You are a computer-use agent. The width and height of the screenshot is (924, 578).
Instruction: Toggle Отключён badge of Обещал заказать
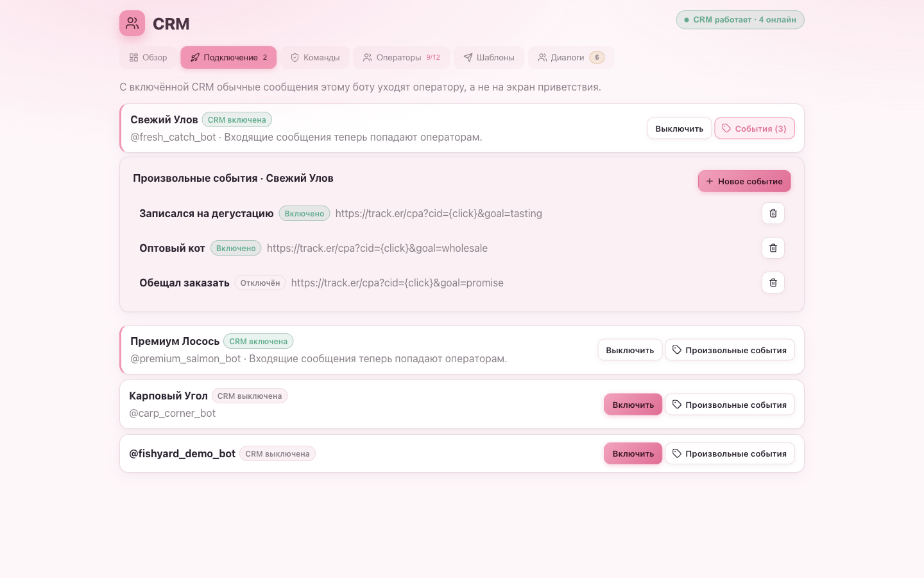click(260, 283)
